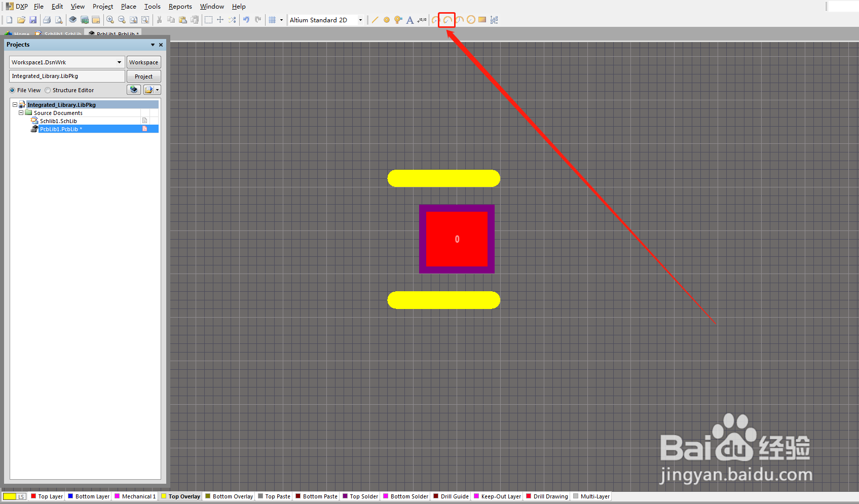Open the Projects panel options arrow
This screenshot has height=504, width=859.
(x=153, y=45)
